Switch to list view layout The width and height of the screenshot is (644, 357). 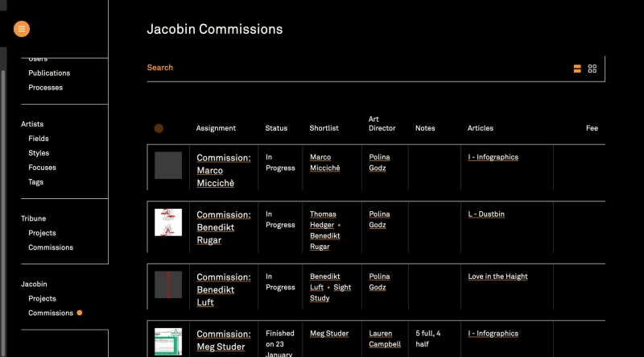pos(577,69)
